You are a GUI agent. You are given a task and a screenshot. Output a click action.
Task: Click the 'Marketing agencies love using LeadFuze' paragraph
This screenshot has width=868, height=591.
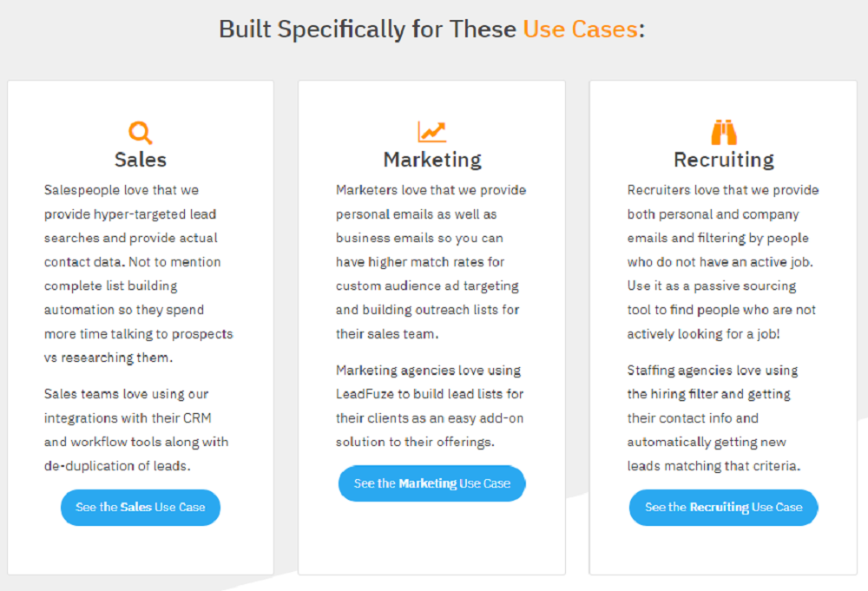tap(430, 405)
